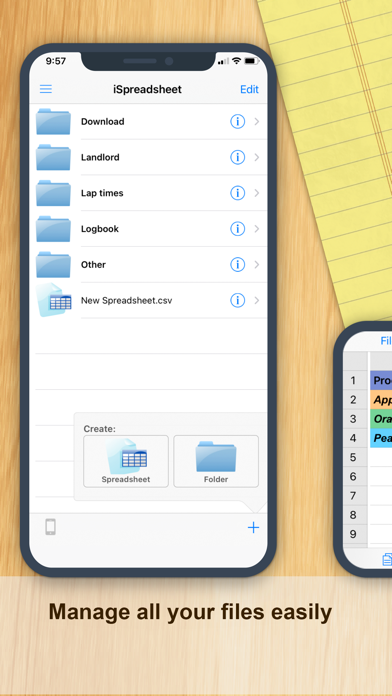Screen dimensions: 392x696
Task: Open the New Spreadsheet.csv file icon
Action: pos(54,300)
